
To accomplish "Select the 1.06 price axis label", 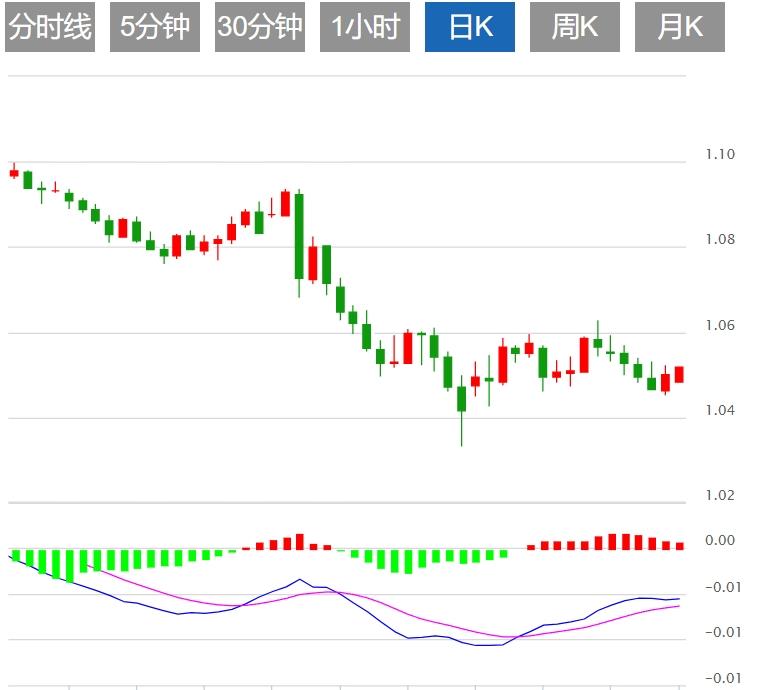I will [x=719, y=326].
